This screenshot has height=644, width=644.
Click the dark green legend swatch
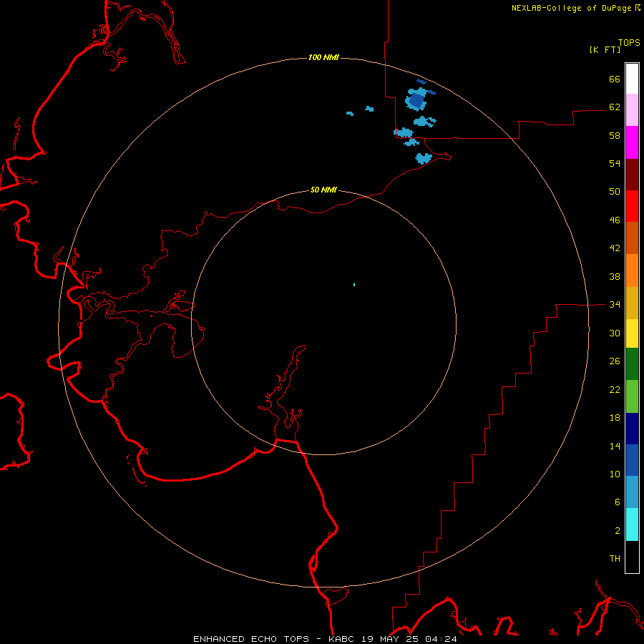[632, 364]
